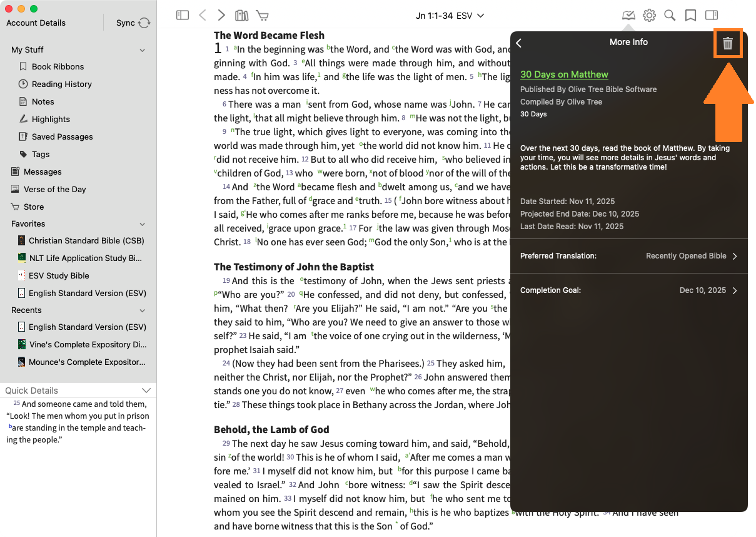
Task: Open the Jn 1:1-34 ESV passage dropdown
Action: click(450, 16)
